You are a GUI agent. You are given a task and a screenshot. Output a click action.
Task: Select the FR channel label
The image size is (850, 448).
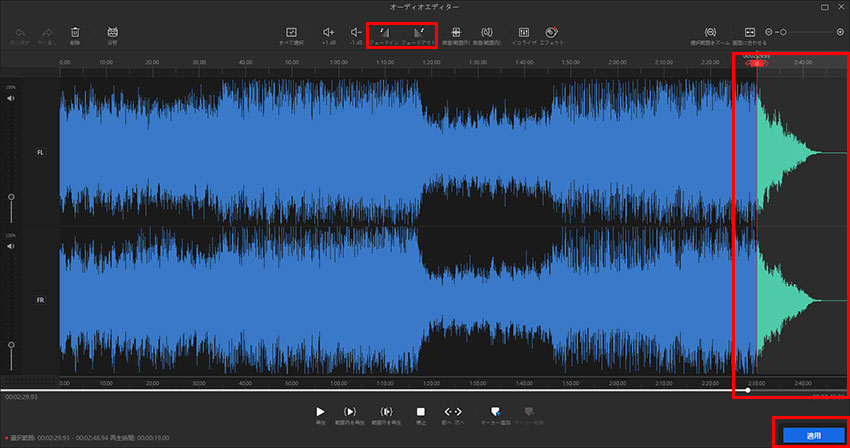point(40,300)
